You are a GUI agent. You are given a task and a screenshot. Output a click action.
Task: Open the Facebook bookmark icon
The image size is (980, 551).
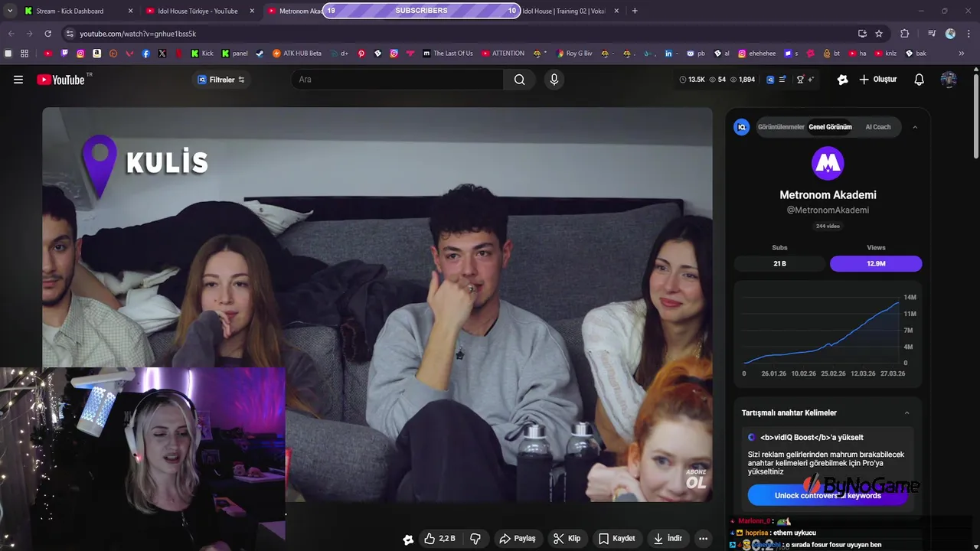[x=145, y=54]
